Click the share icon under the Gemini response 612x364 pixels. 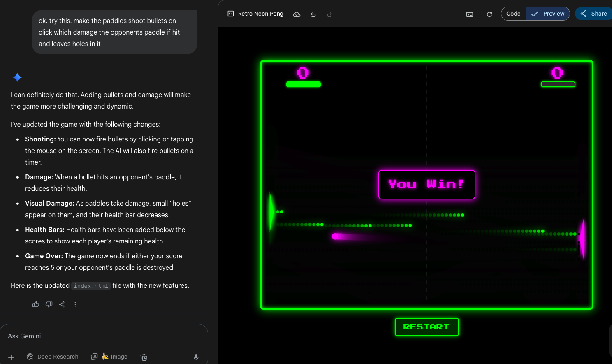click(x=62, y=304)
